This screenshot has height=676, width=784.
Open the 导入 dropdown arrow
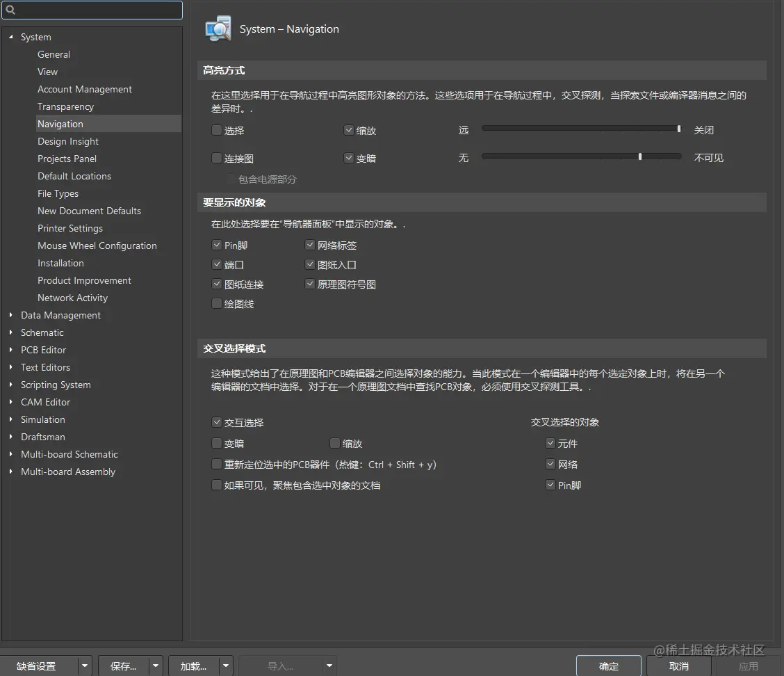point(329,666)
